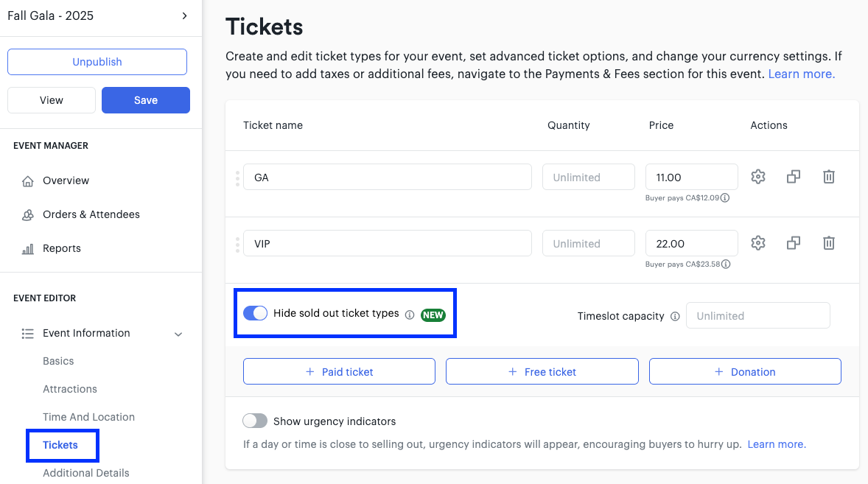Open the VIP ticket settings gear

point(757,242)
